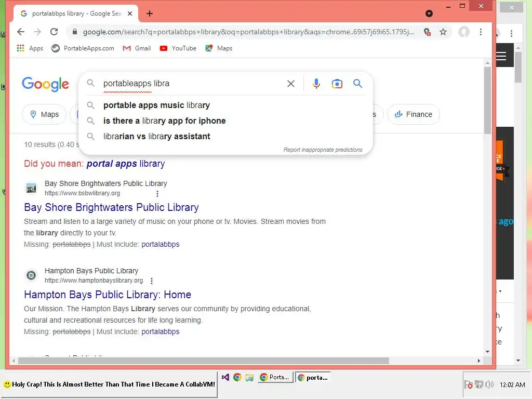Switch to the porta... active taskbar button
The width and height of the screenshot is (532, 399).
[x=313, y=377]
